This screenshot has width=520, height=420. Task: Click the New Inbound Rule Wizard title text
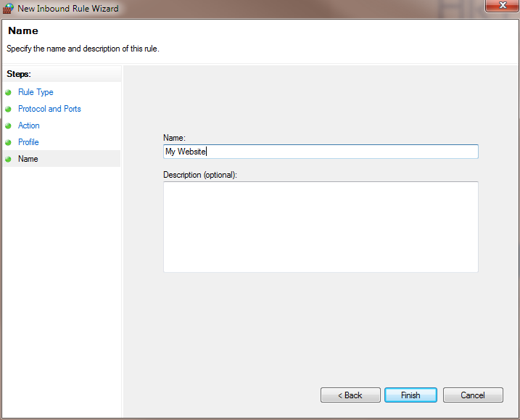click(x=68, y=9)
